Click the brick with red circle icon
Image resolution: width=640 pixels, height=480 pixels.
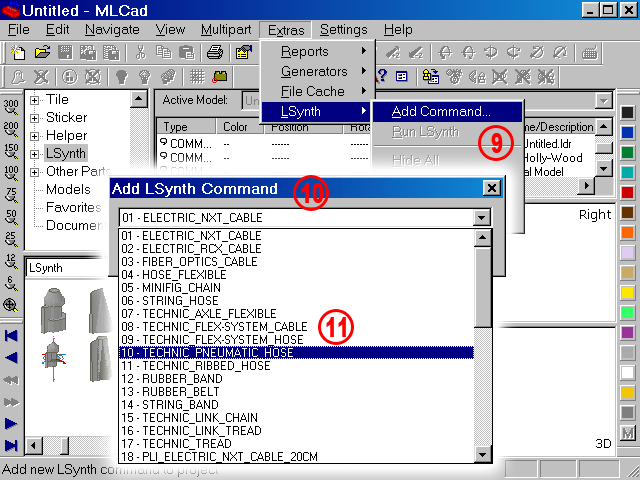click(220, 76)
